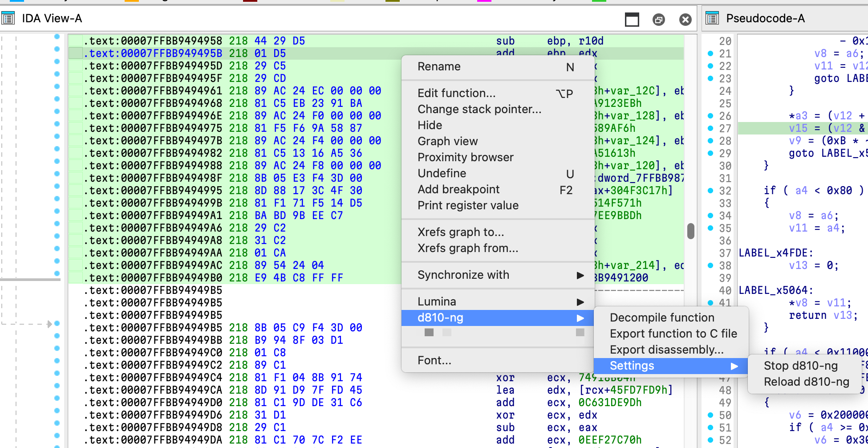Click the maximize icon in IDA View-A titlebar
This screenshot has height=448, width=868.
tap(632, 20)
